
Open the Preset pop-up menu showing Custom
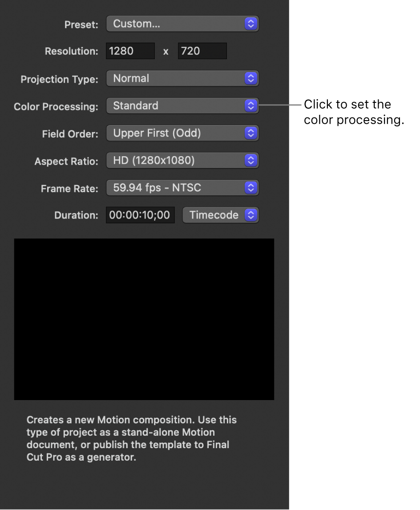(x=182, y=24)
